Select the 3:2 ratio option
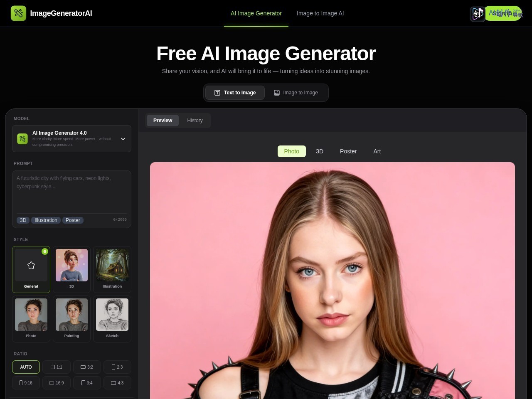Screen dimensions: 532x399 [x=87, y=367]
